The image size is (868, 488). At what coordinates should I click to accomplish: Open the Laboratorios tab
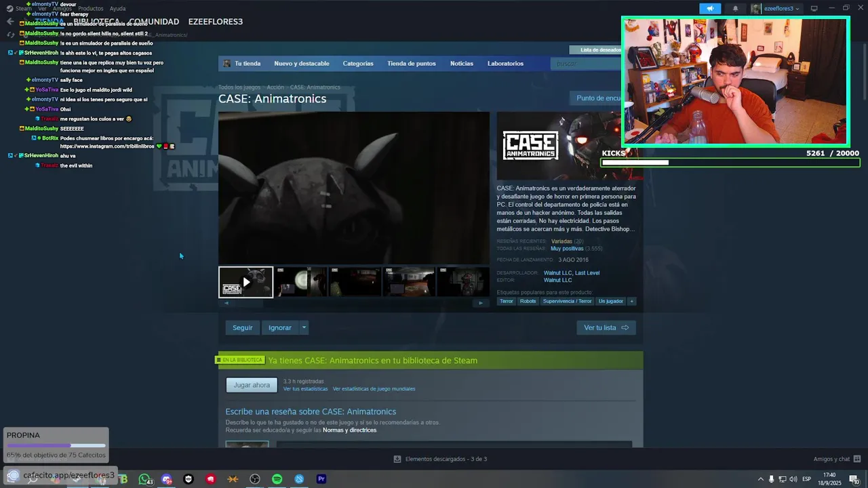click(505, 64)
